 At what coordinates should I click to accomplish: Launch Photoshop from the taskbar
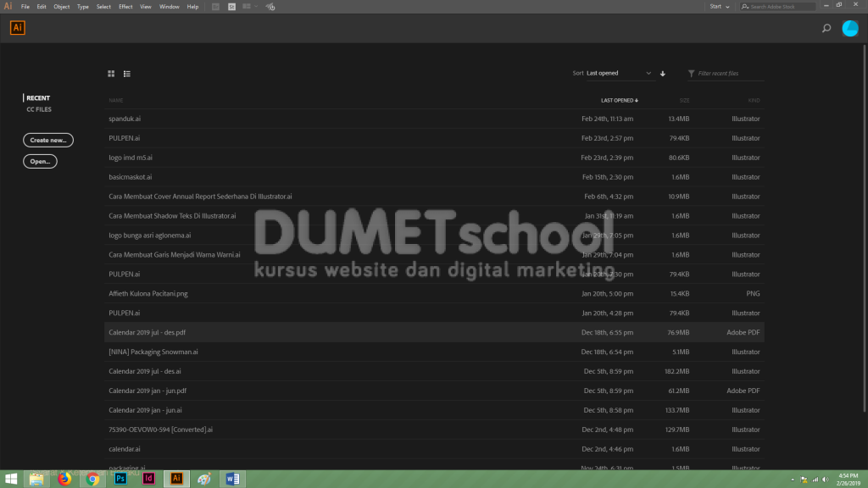click(120, 479)
